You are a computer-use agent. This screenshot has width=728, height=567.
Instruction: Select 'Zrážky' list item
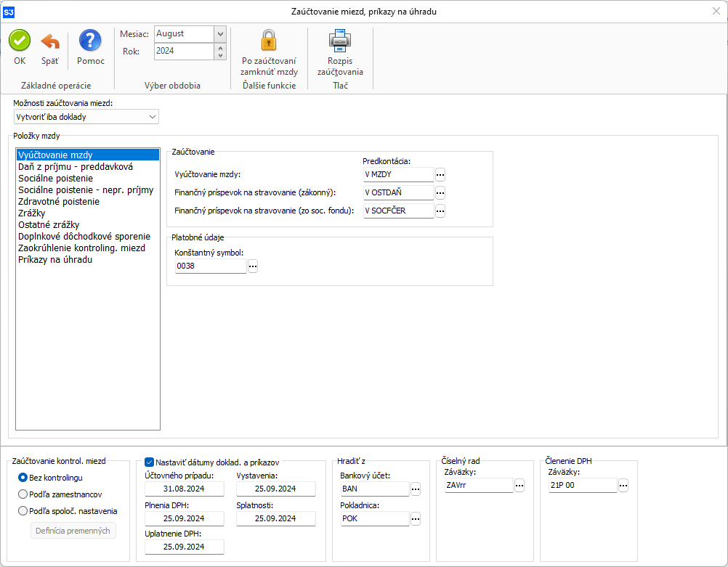(88, 213)
